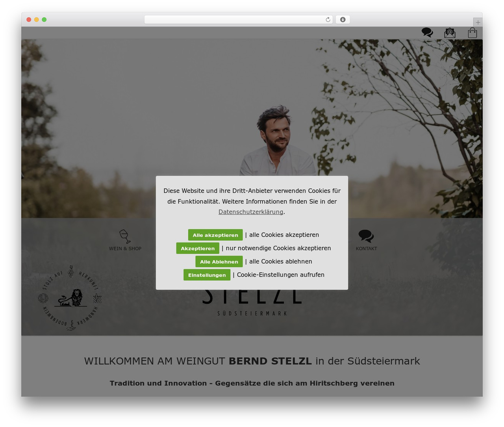Click the green fullscreen window button
The width and height of the screenshot is (504, 427).
point(44,20)
